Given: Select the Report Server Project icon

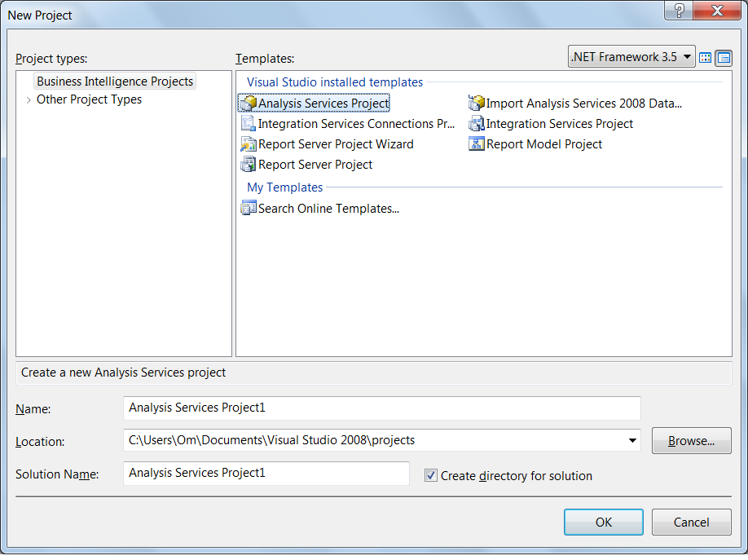Looking at the screenshot, I should (x=248, y=164).
